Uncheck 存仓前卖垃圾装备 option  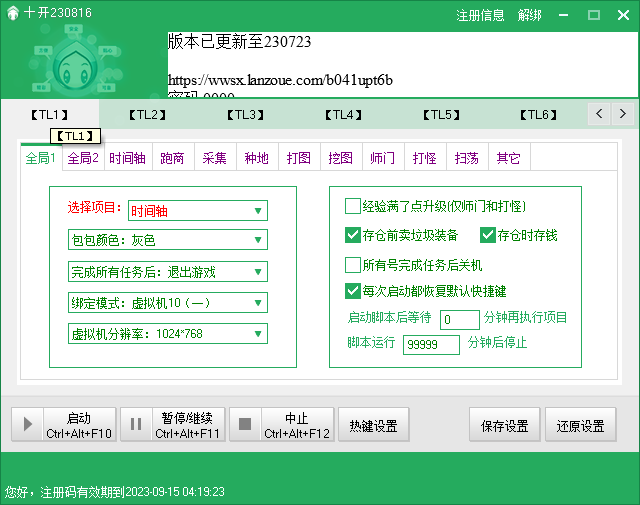pos(352,235)
